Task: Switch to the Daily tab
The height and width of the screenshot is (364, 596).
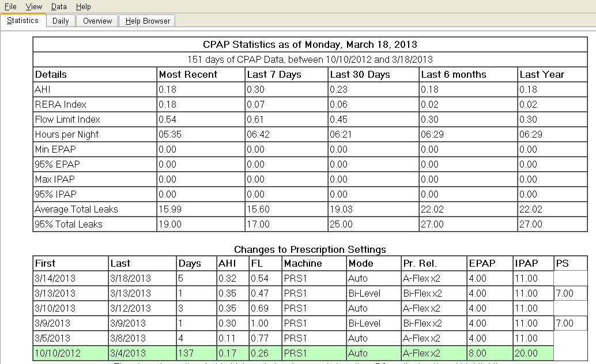Action: pyautogui.click(x=61, y=21)
